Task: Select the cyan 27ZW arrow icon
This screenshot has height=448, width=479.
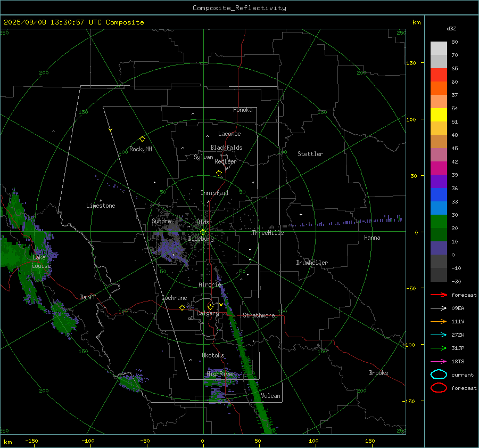Action: click(439, 335)
